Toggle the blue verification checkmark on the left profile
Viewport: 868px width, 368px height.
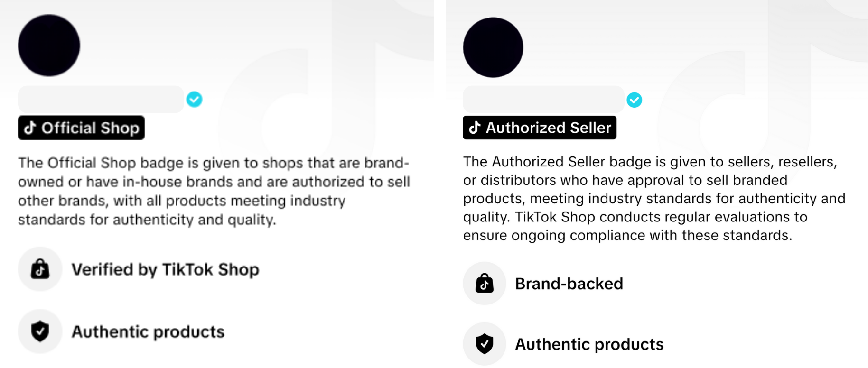(194, 99)
